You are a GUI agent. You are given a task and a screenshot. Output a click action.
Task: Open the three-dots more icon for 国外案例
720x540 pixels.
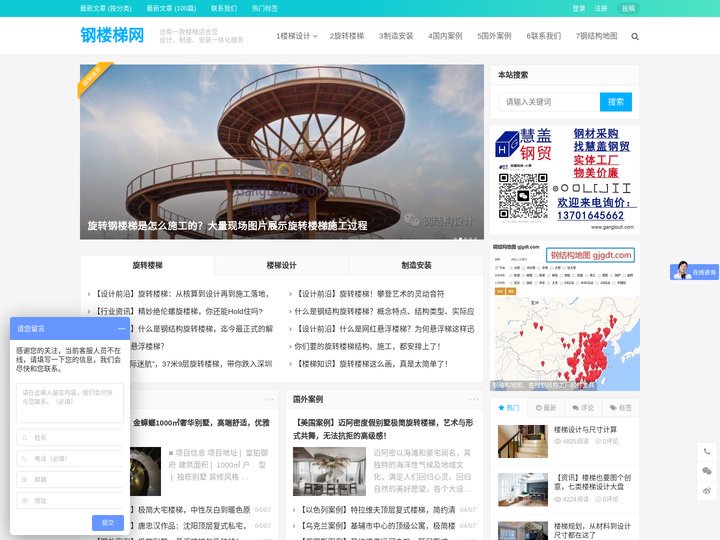474,399
